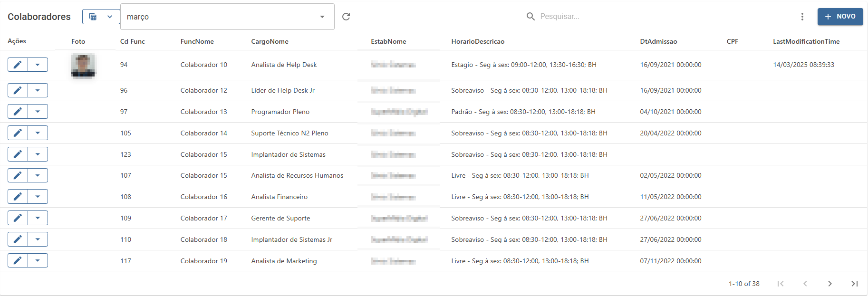Sort by the Cd Func column header
Viewport: 868px width, 296px height.
point(132,41)
